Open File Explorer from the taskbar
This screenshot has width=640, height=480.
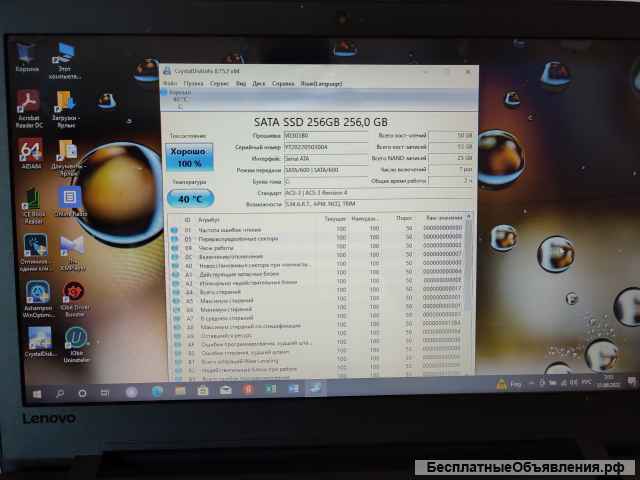[x=180, y=391]
